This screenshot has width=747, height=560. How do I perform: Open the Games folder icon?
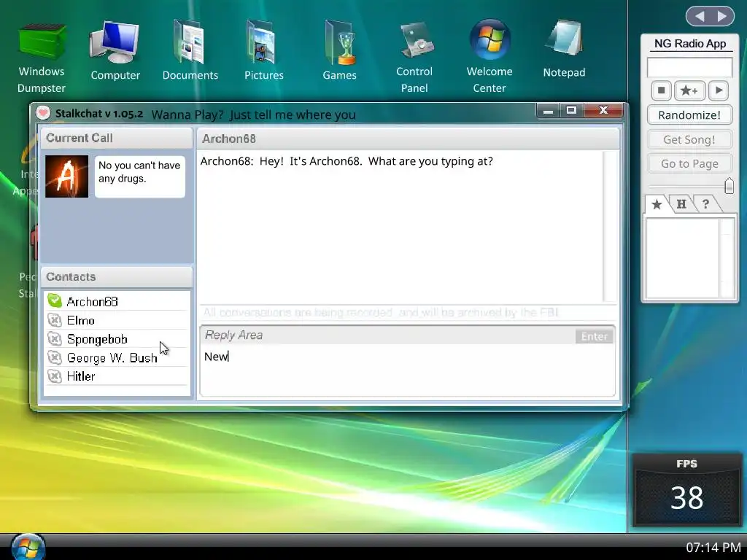pos(339,51)
